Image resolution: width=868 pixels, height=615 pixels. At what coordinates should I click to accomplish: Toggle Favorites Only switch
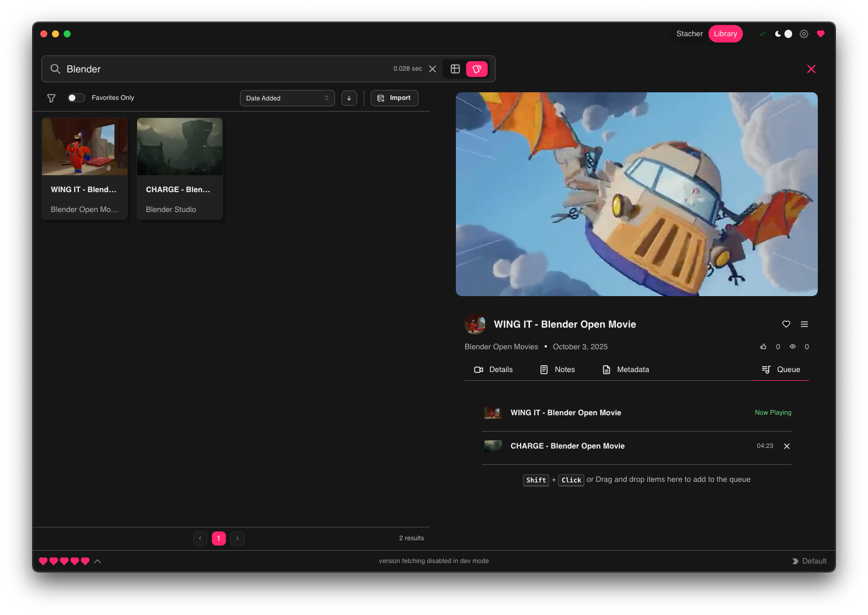click(x=76, y=98)
